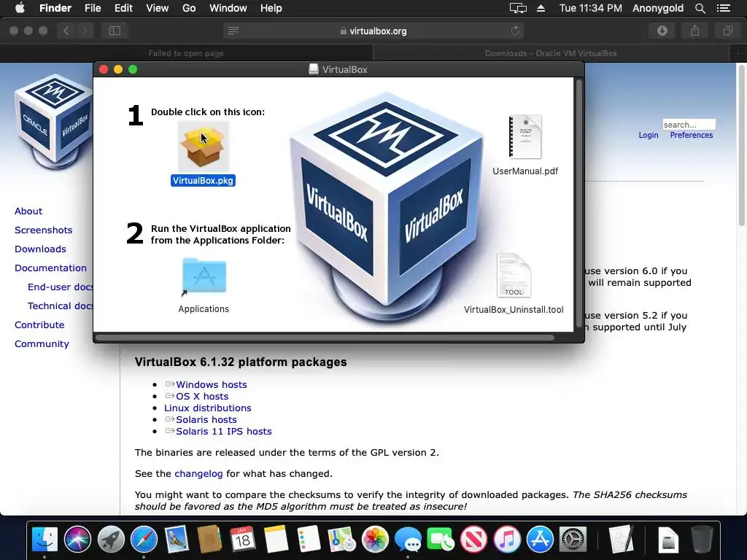The image size is (747, 560).
Task: Launch Siri from the Dock
Action: (77, 539)
